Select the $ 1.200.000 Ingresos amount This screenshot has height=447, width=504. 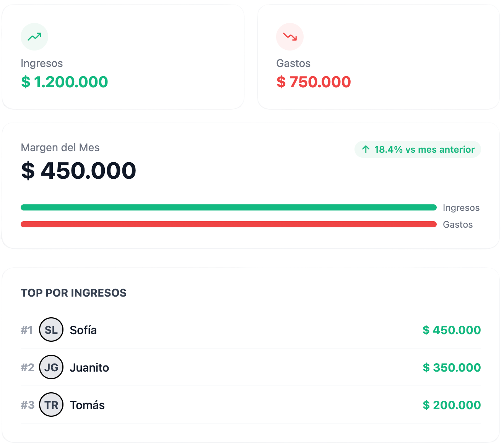tap(65, 82)
